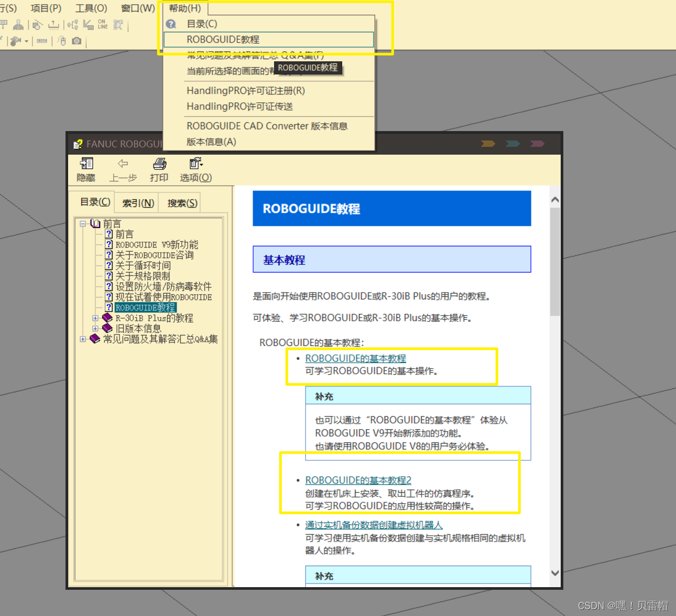The width and height of the screenshot is (676, 616).
Task: Click the shapes collision toolbar icon
Action: pos(38,25)
